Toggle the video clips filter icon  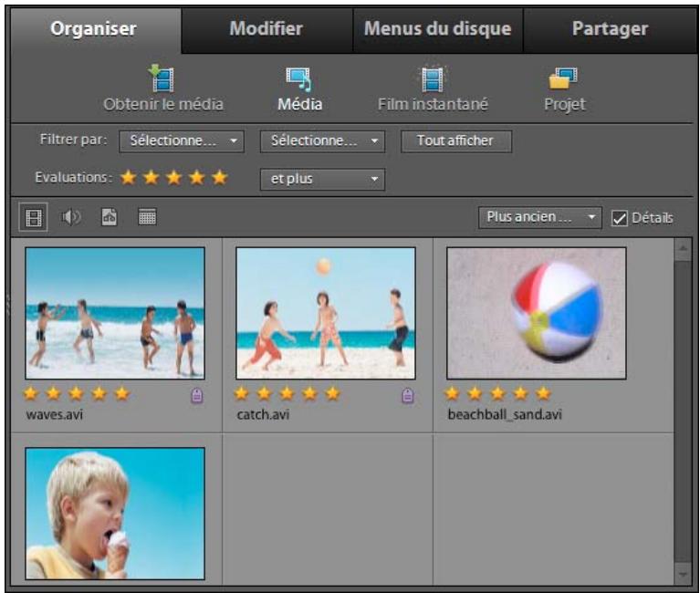tap(34, 218)
